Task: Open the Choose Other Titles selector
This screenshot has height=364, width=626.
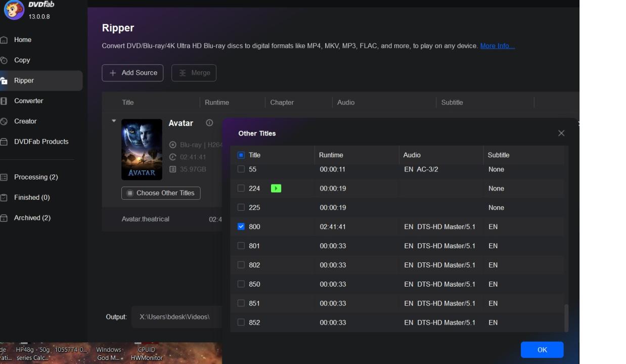Action: 161,193
